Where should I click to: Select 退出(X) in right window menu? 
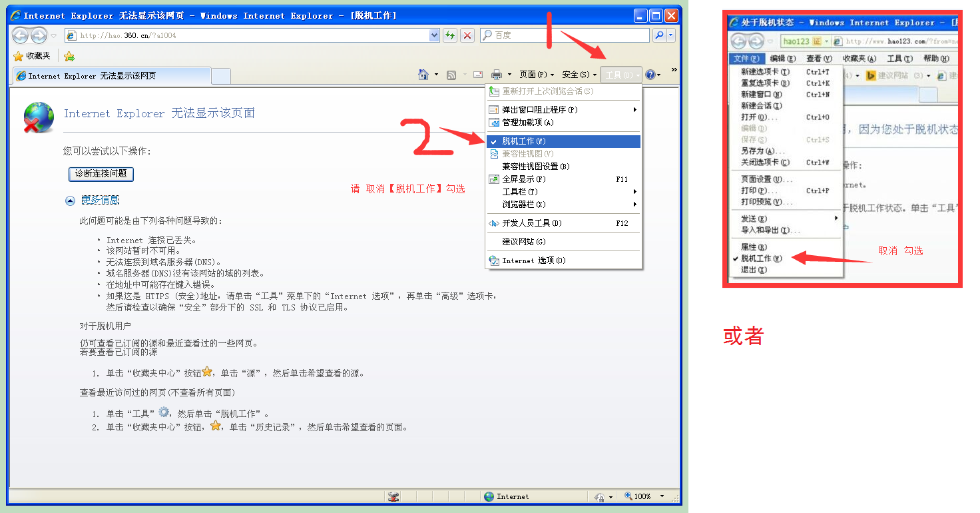[x=786, y=270]
